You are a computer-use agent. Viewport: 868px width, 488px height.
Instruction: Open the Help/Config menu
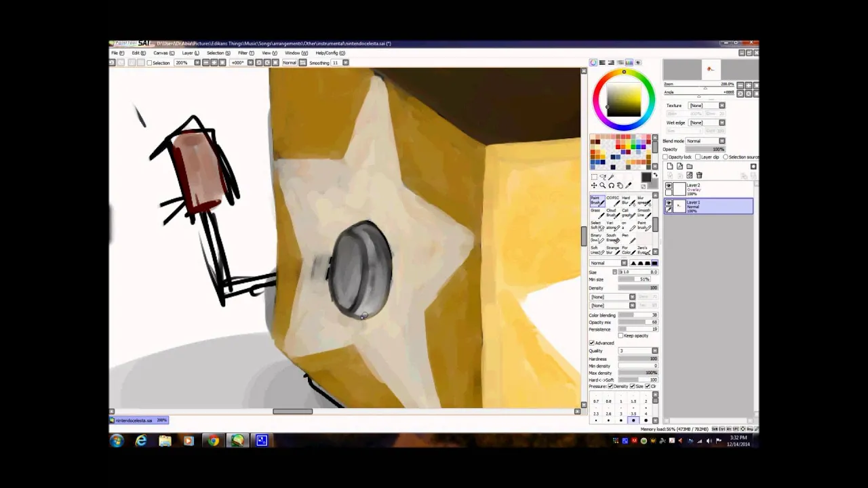(x=330, y=53)
